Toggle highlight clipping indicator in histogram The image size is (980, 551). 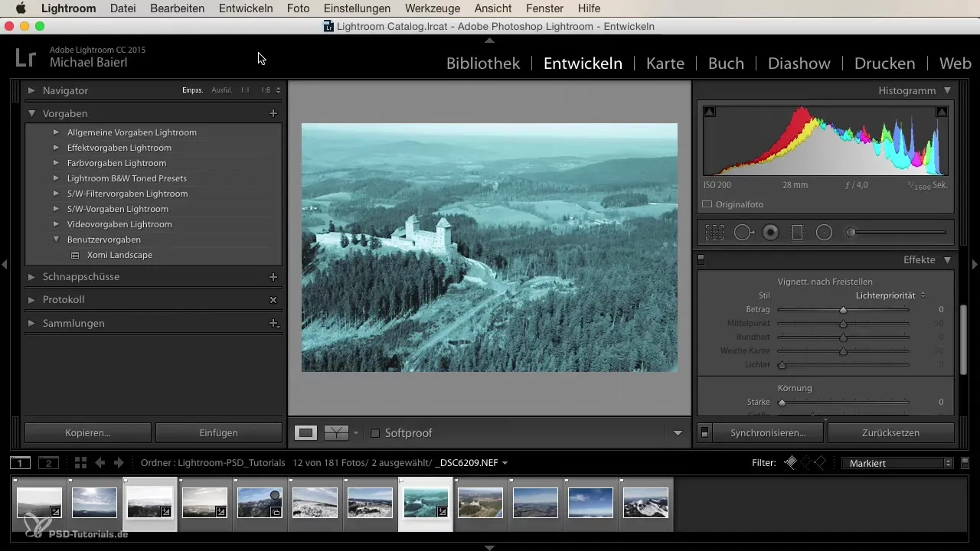pos(942,112)
